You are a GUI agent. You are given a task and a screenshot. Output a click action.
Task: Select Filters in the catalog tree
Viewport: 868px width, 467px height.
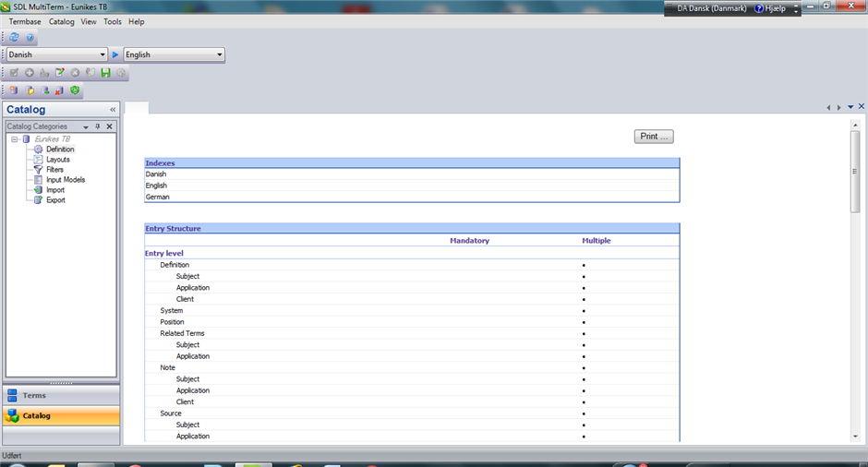(x=54, y=170)
